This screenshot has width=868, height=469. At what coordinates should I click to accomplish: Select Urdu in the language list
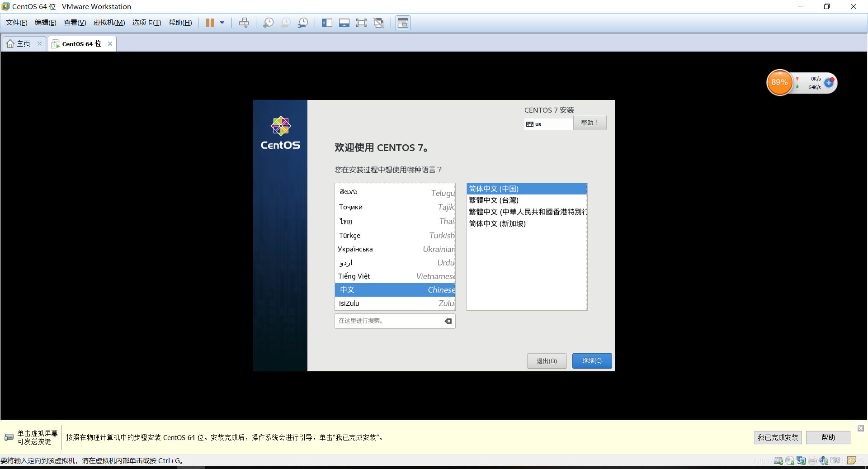pyautogui.click(x=395, y=262)
